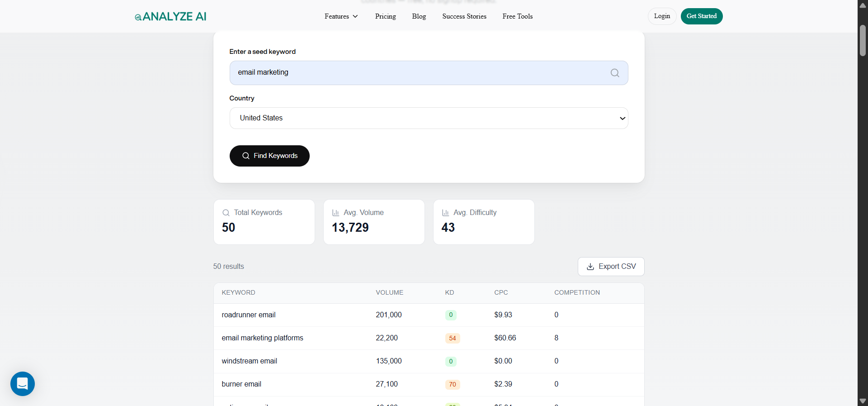868x406 pixels.
Task: Go to Pricing page
Action: [386, 16]
